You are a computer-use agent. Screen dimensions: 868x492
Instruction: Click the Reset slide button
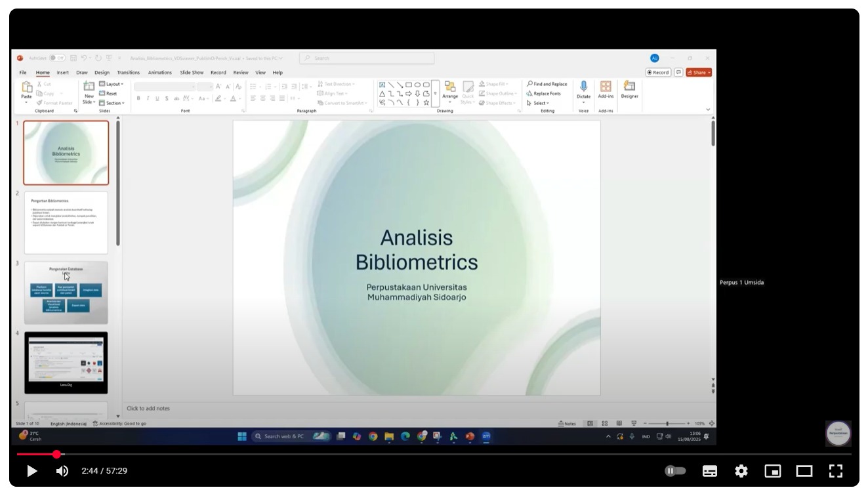pos(108,94)
